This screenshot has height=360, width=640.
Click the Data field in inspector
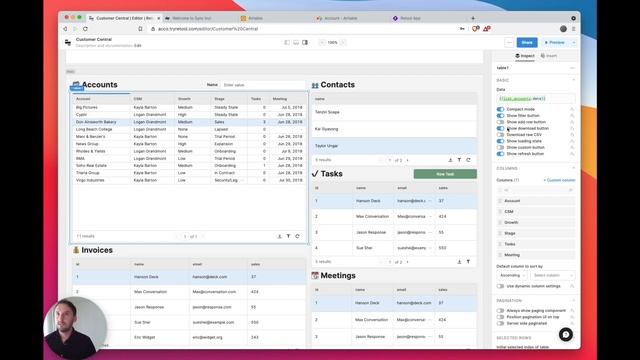pyautogui.click(x=536, y=98)
